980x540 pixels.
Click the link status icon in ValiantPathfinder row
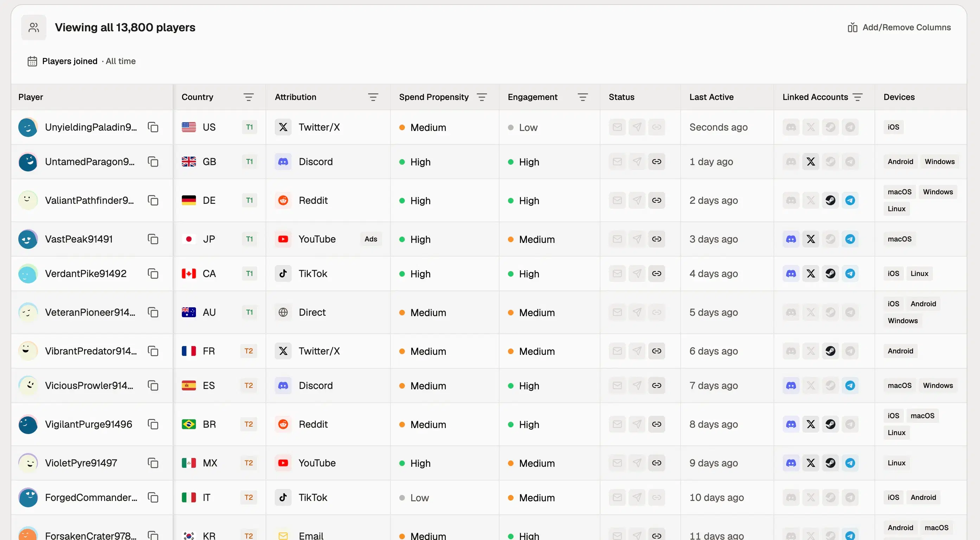[x=657, y=200]
